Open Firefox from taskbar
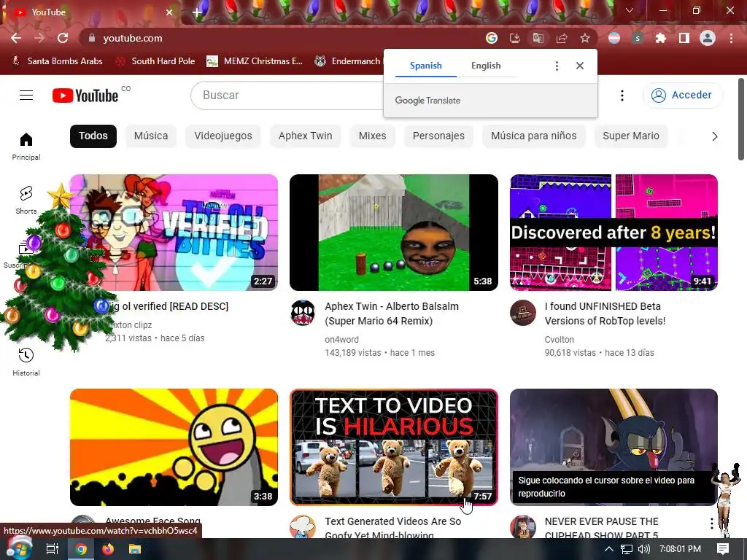The height and width of the screenshot is (560, 747). coord(108,549)
